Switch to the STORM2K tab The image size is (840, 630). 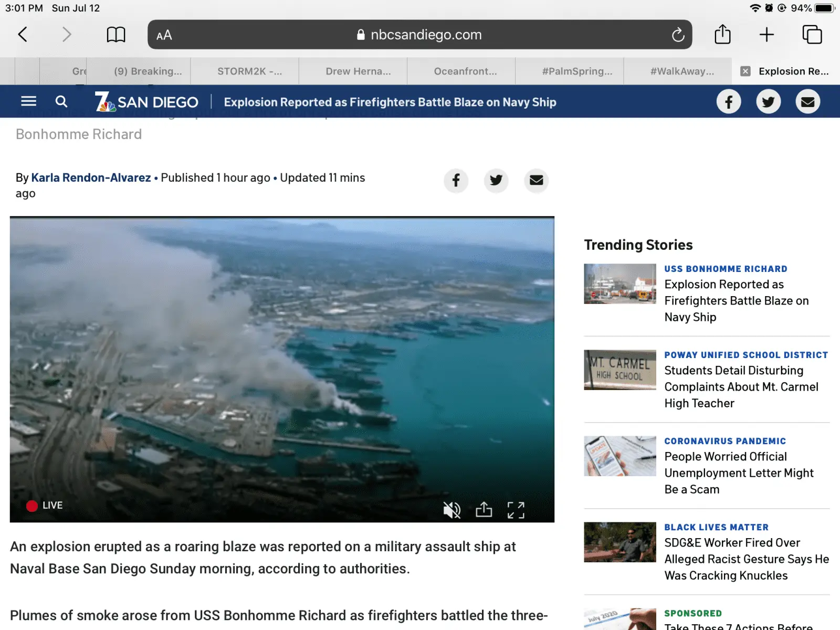pyautogui.click(x=249, y=71)
